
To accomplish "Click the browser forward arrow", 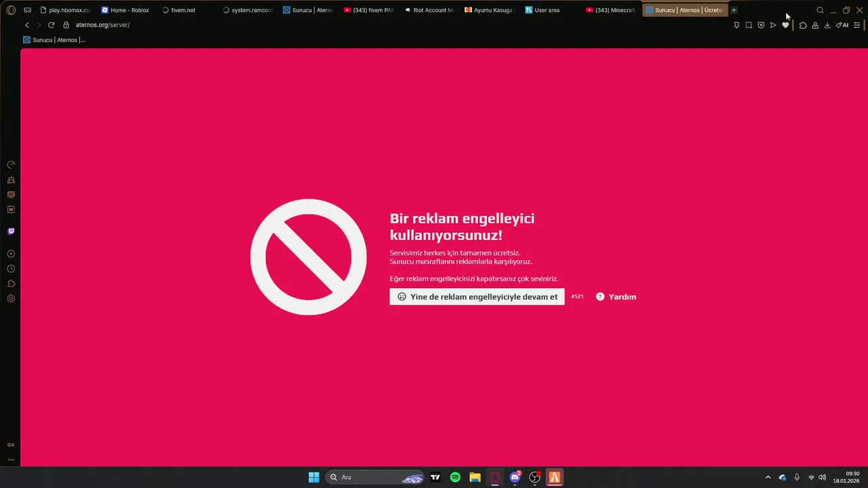I will [39, 25].
